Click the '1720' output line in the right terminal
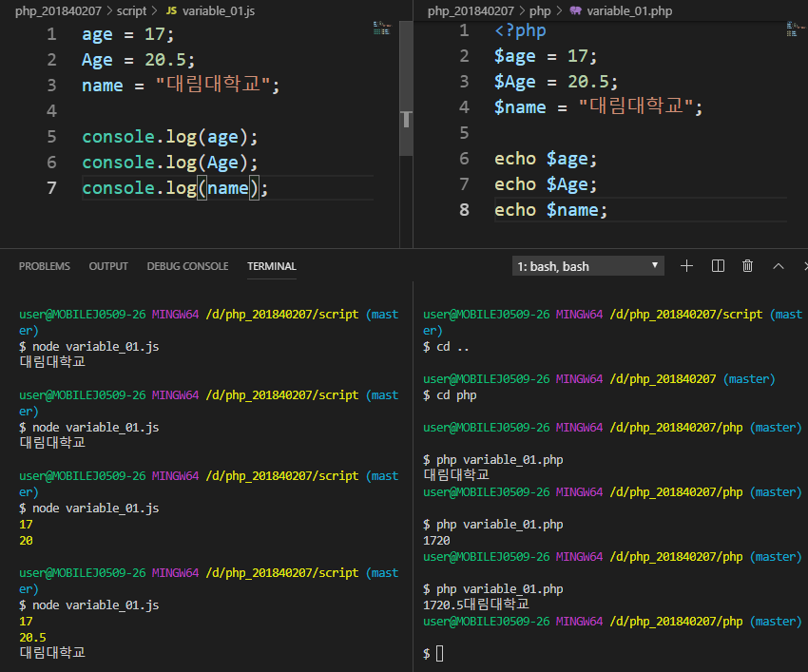The width and height of the screenshot is (808, 672). tap(436, 541)
